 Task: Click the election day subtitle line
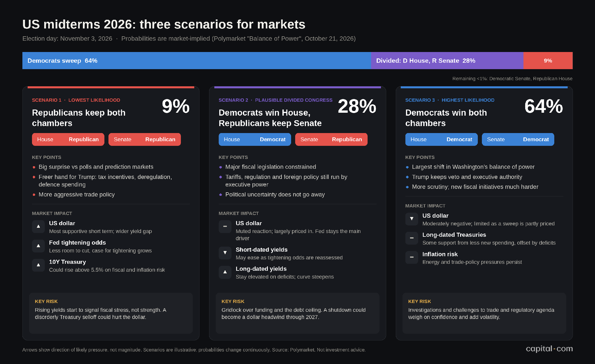pos(189,39)
